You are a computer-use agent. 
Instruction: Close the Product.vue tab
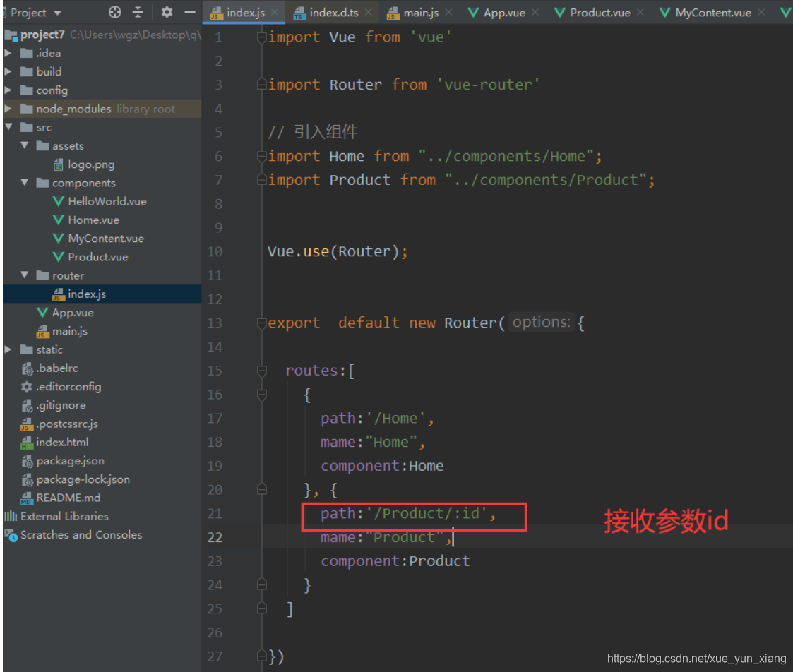[x=640, y=12]
